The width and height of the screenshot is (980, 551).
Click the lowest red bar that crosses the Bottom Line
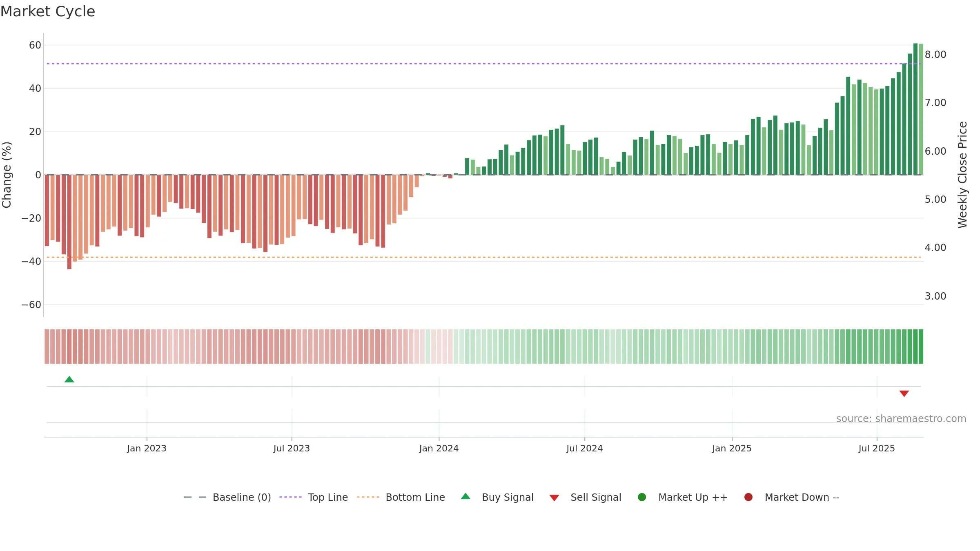[x=69, y=222]
